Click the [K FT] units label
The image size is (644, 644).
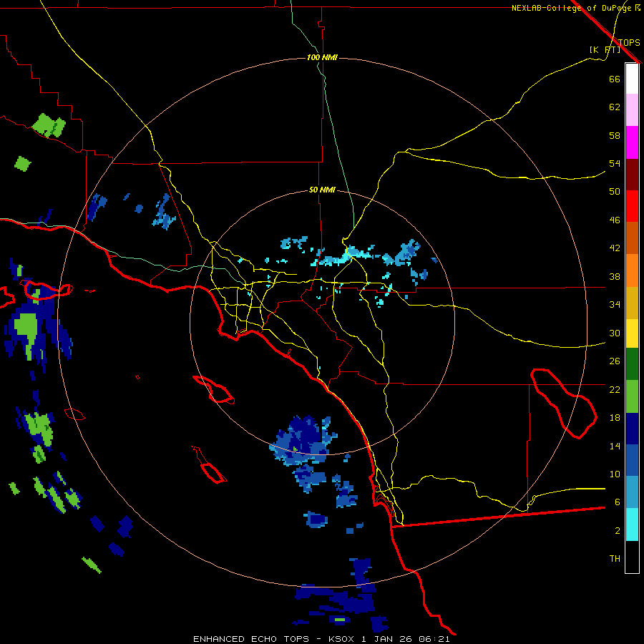[605, 49]
